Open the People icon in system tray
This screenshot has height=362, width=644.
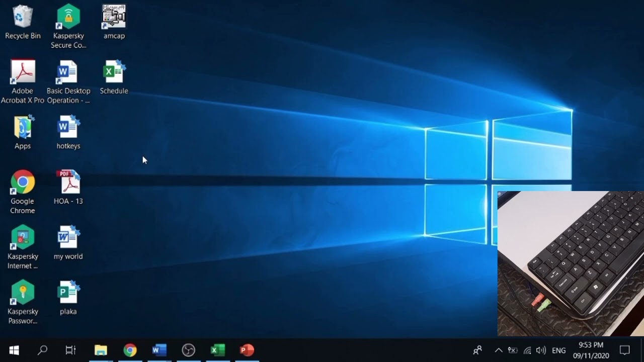(x=477, y=350)
